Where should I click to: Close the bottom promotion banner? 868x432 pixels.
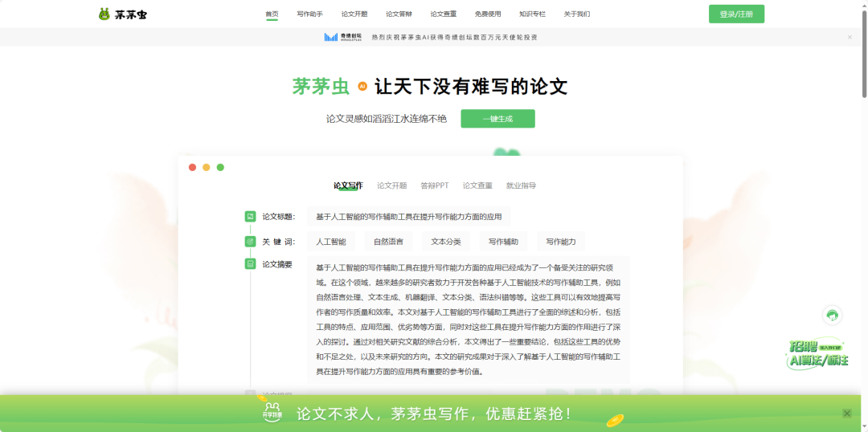coord(847,414)
